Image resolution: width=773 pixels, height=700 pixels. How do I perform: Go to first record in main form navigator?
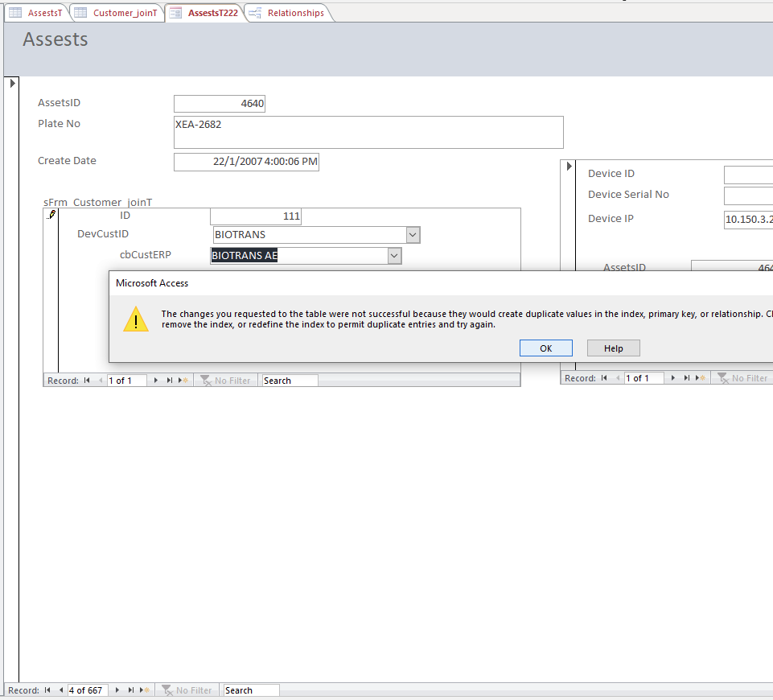[x=47, y=690]
